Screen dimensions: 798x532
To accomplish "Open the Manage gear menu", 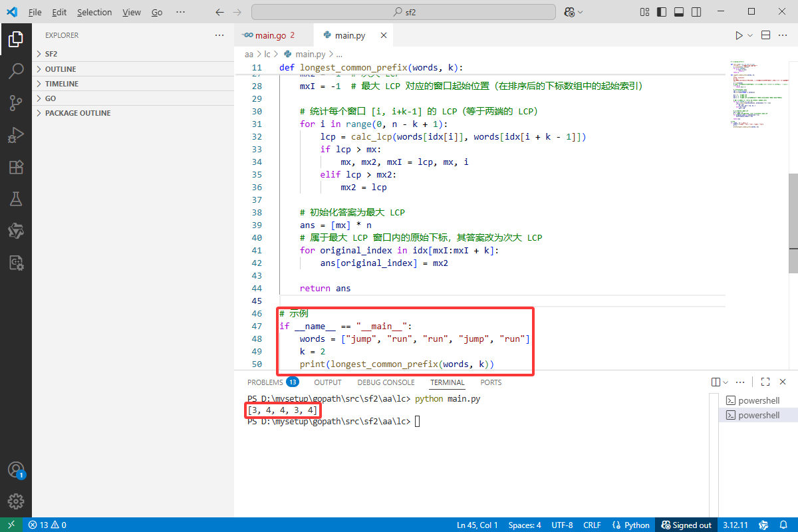I will tap(16, 501).
